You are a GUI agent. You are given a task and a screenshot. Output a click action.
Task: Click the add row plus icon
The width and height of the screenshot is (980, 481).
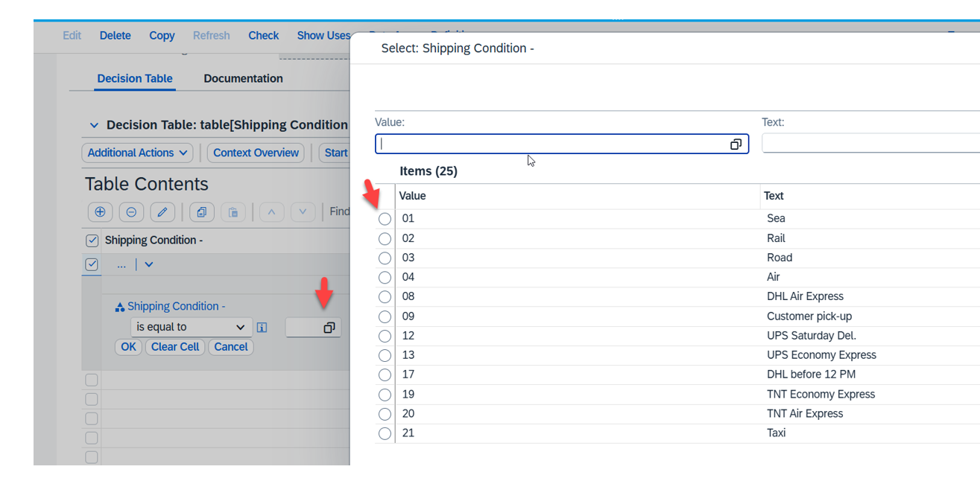[100, 212]
